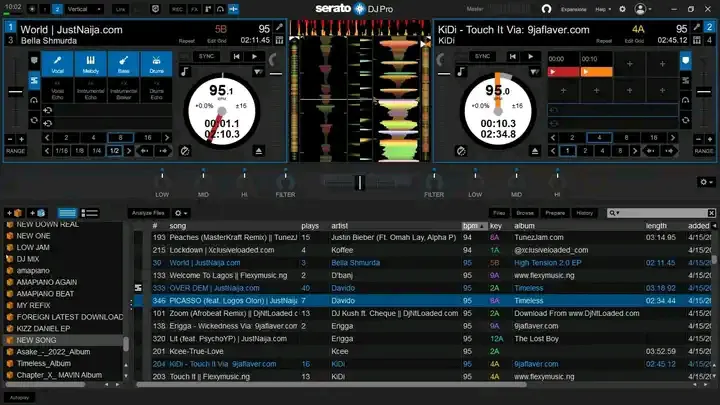
Task: Open the Help menu
Action: [603, 9]
